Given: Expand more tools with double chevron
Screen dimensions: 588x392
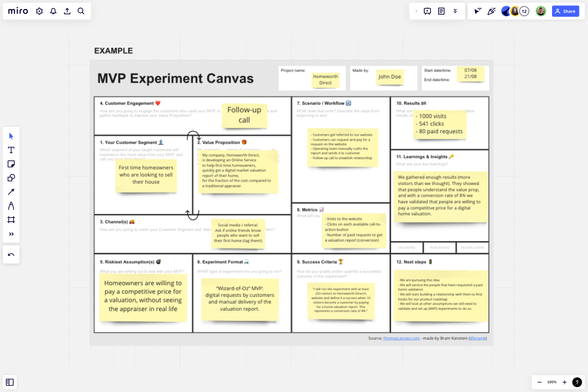Looking at the screenshot, I should click(x=11, y=234).
